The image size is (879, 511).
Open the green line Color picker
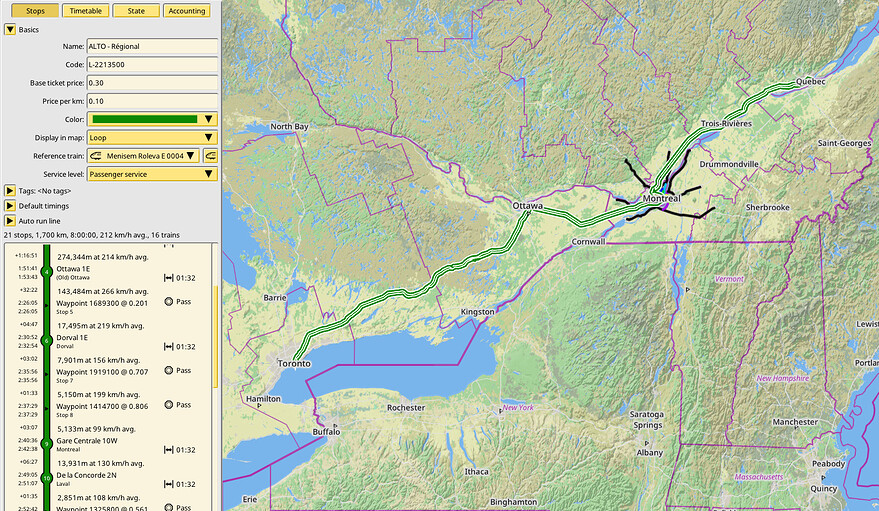[152, 119]
